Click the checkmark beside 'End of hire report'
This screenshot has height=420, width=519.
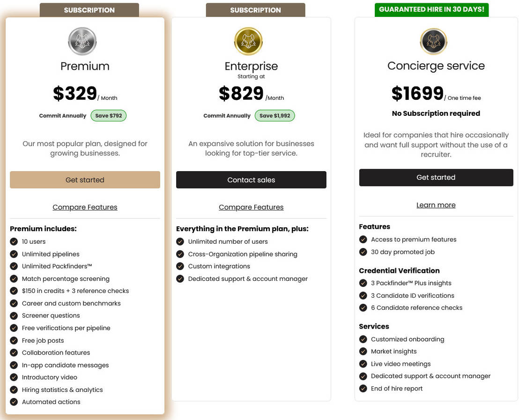point(363,388)
